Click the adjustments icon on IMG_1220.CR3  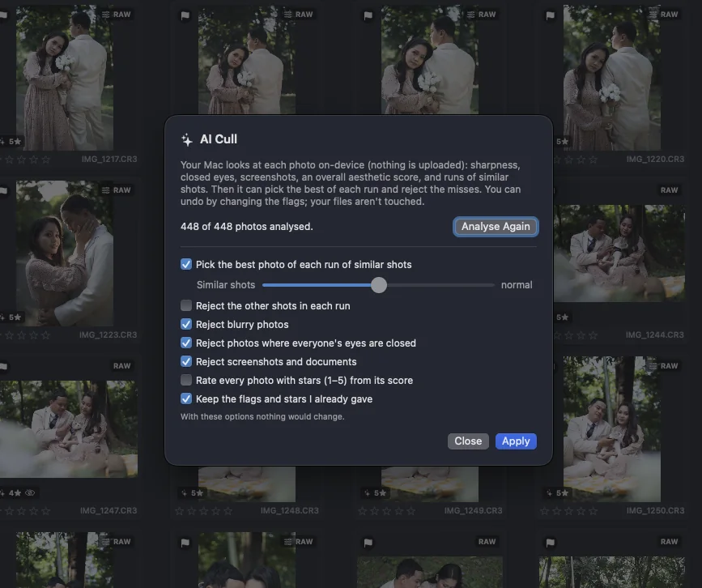coord(653,15)
